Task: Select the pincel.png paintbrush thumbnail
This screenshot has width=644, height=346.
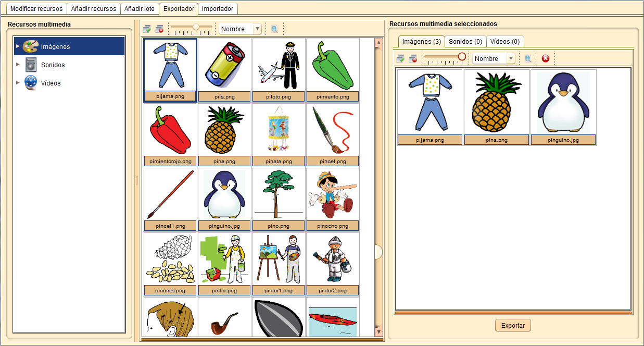Action: [x=333, y=135]
